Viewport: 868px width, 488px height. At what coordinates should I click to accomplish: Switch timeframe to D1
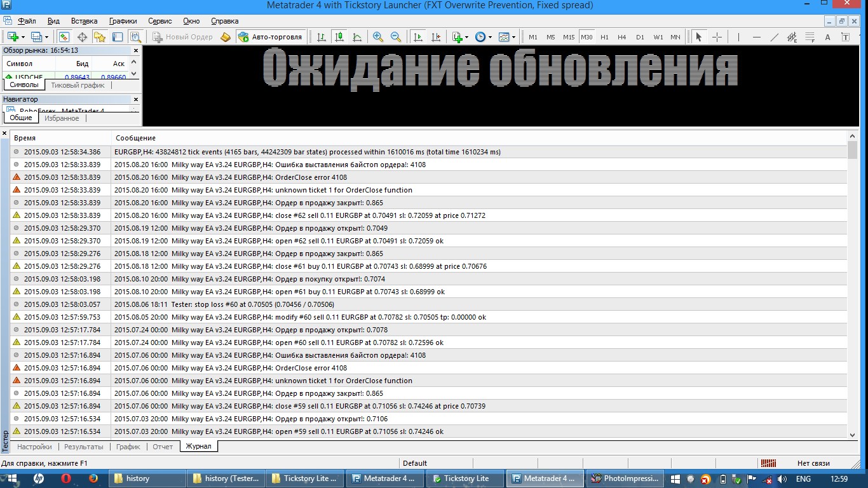click(640, 37)
